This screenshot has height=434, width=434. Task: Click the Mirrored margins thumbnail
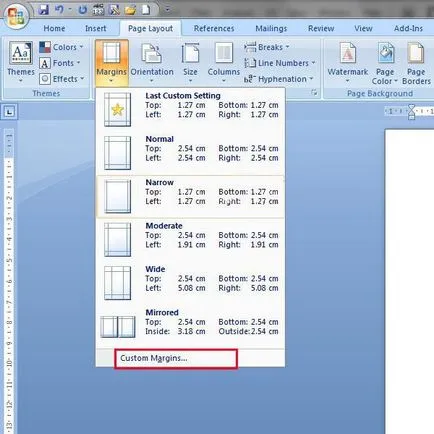[118, 327]
